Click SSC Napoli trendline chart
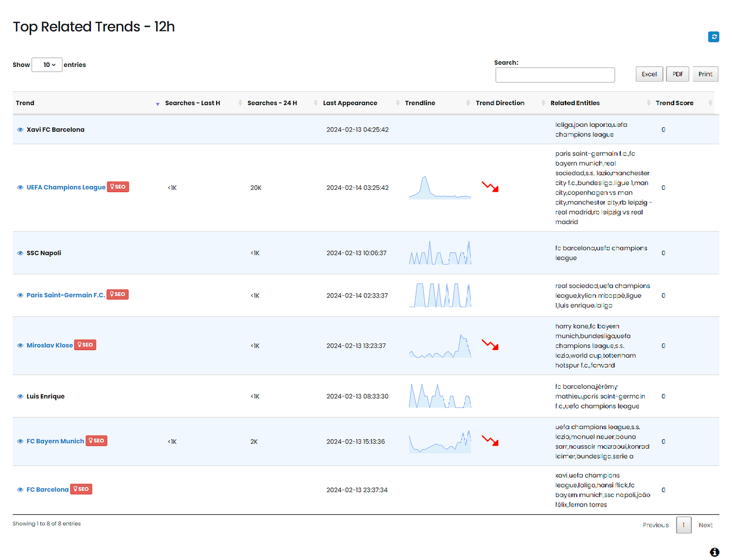The width and height of the screenshot is (733, 560). (x=440, y=253)
